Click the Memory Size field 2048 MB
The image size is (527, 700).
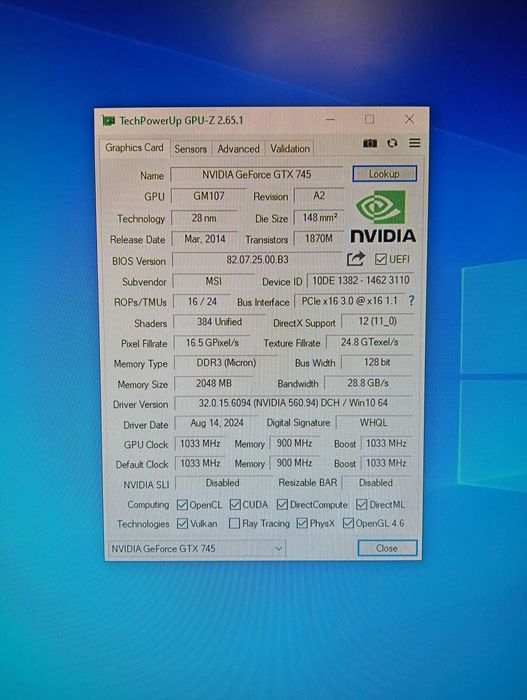click(213, 383)
